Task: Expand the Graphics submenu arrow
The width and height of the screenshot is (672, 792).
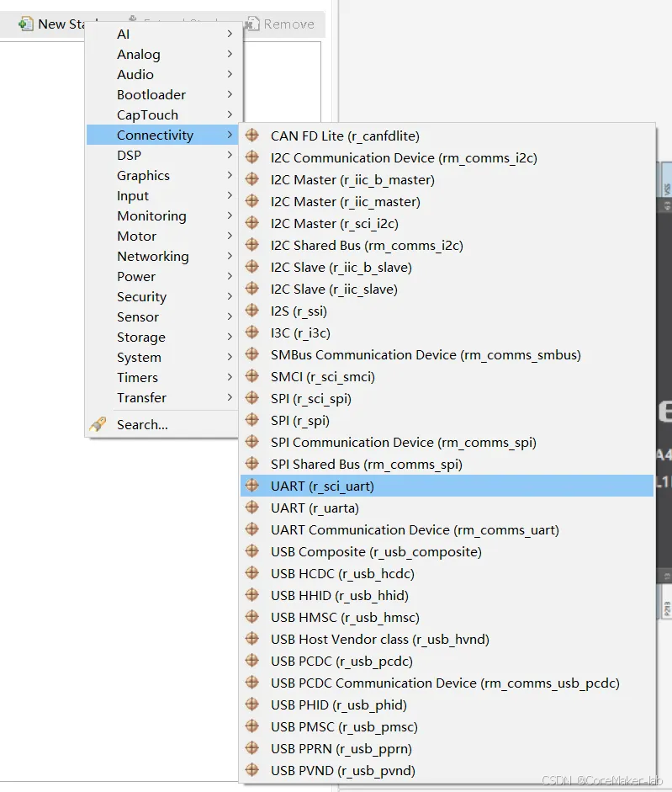Action: click(230, 175)
